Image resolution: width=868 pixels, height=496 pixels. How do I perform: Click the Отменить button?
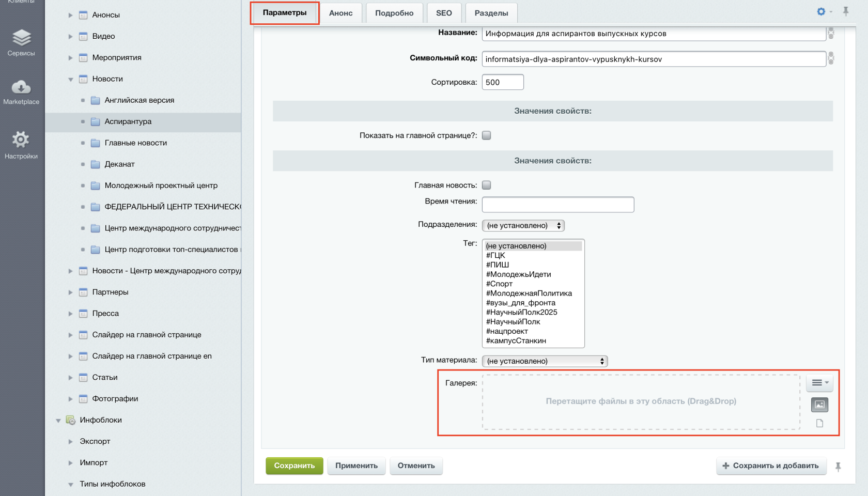pyautogui.click(x=416, y=466)
